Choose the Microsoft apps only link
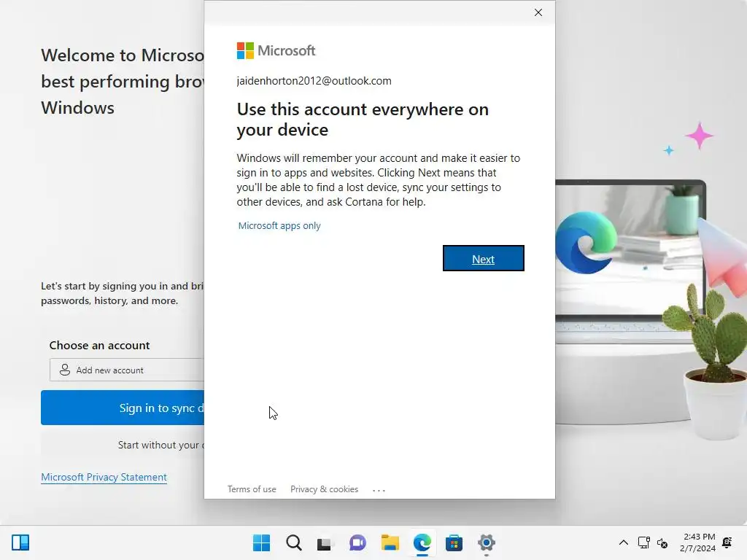Viewport: 747px width, 560px height. (x=279, y=226)
